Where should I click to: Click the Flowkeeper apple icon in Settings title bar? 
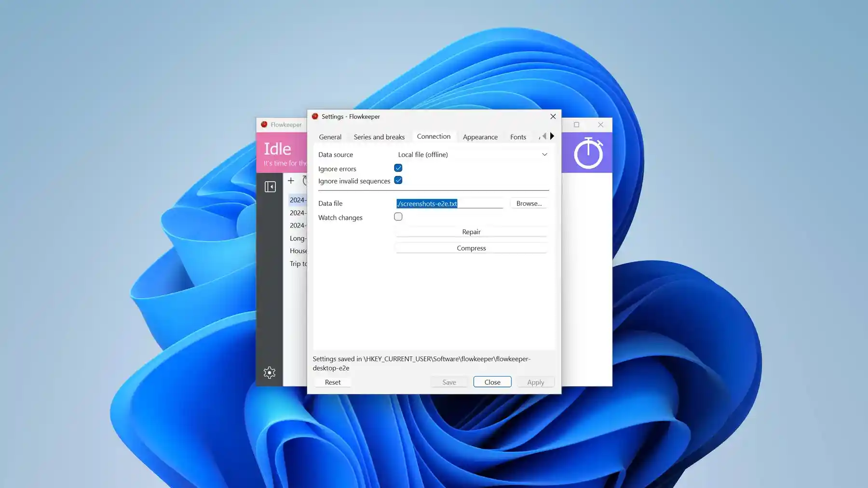coord(315,116)
